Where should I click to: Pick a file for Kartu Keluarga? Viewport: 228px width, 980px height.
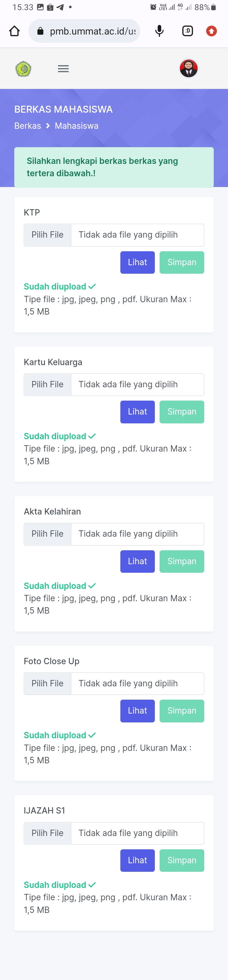pyautogui.click(x=47, y=384)
